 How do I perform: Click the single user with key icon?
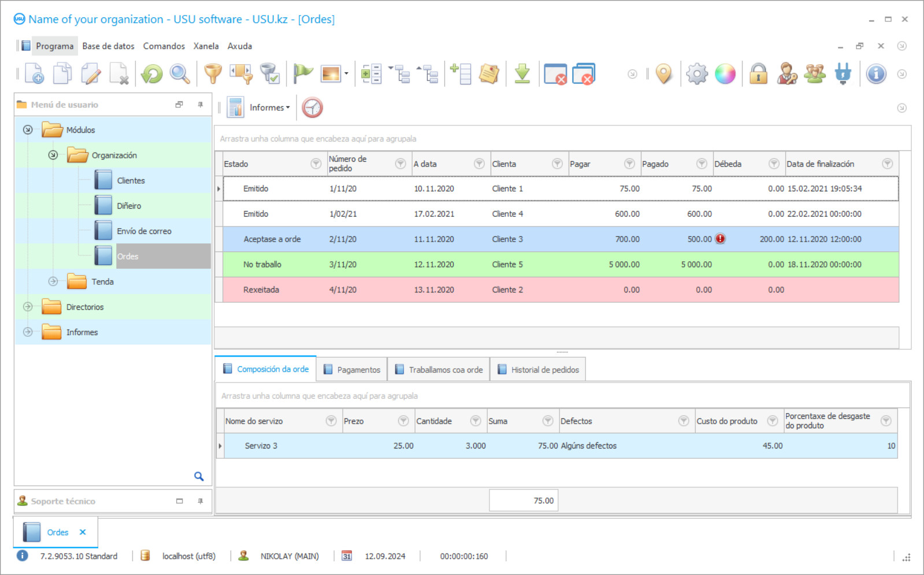pyautogui.click(x=786, y=74)
